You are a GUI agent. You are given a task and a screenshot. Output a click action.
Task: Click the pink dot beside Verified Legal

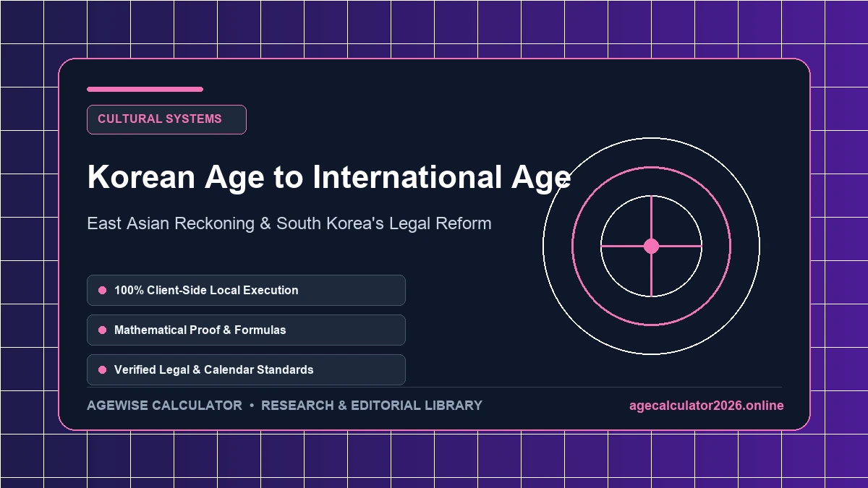(x=102, y=369)
